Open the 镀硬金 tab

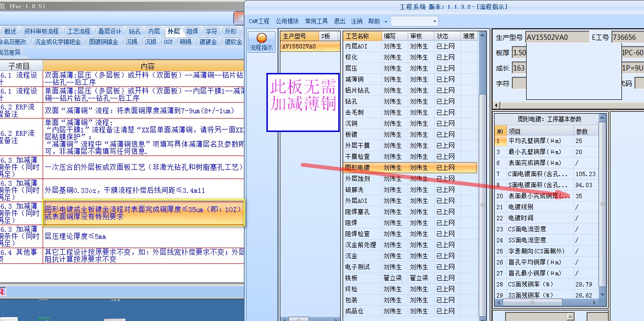point(207,42)
